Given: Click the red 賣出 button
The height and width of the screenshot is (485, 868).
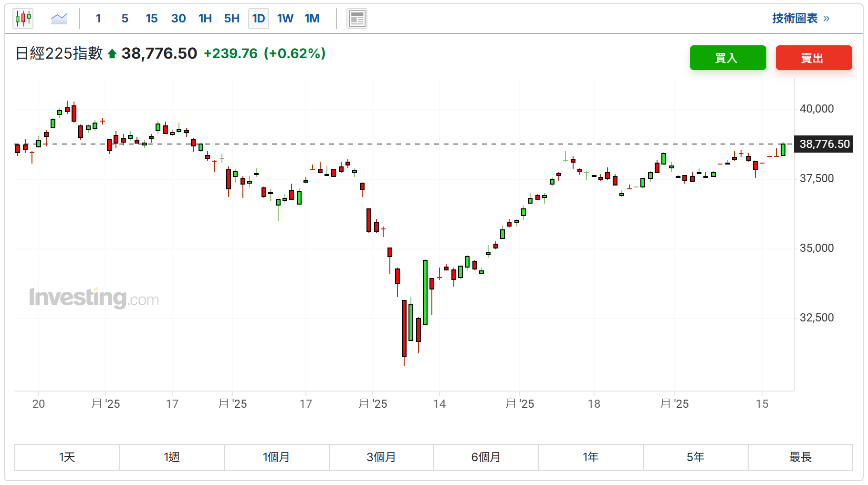Looking at the screenshot, I should pos(814,58).
